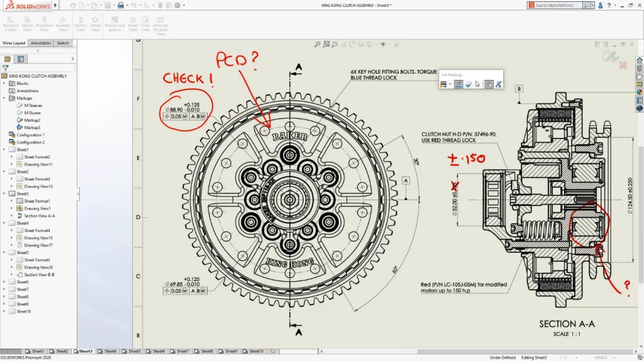This screenshot has height=361, width=644.
Task: Click the Search MySolidWorks field
Action: (557, 5)
